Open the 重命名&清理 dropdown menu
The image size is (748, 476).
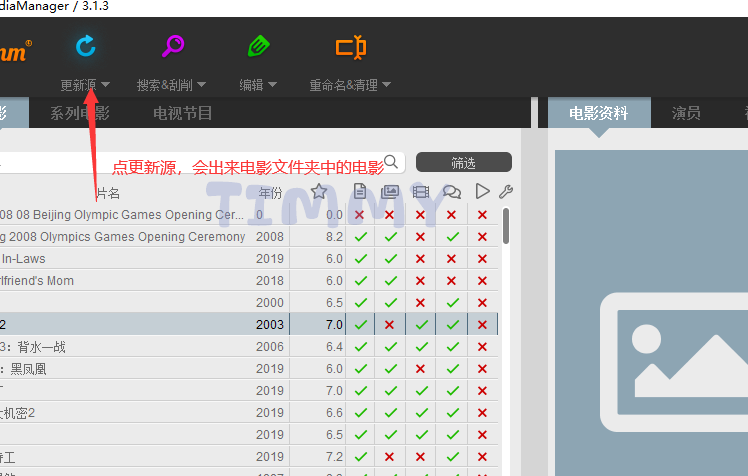(350, 85)
